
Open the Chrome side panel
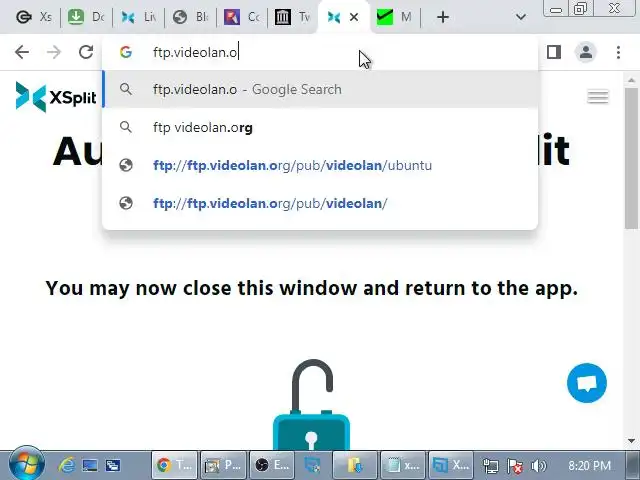(554, 52)
